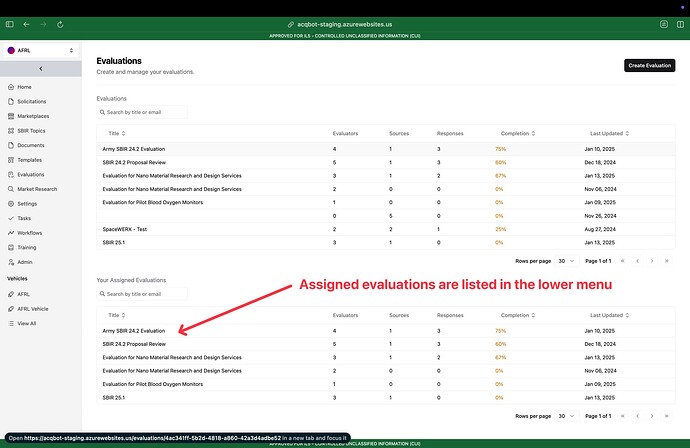
Task: Reload the page with the refresh icon
Action: 60,24
